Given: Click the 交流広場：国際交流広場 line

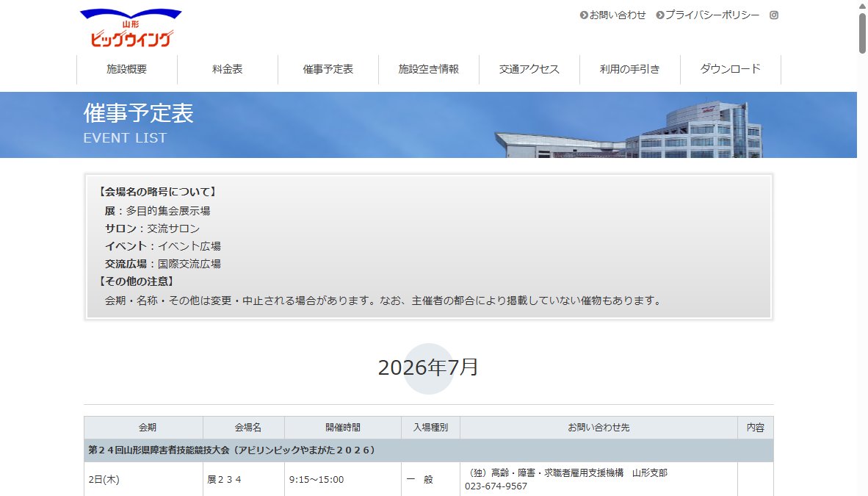Looking at the screenshot, I should (x=163, y=264).
